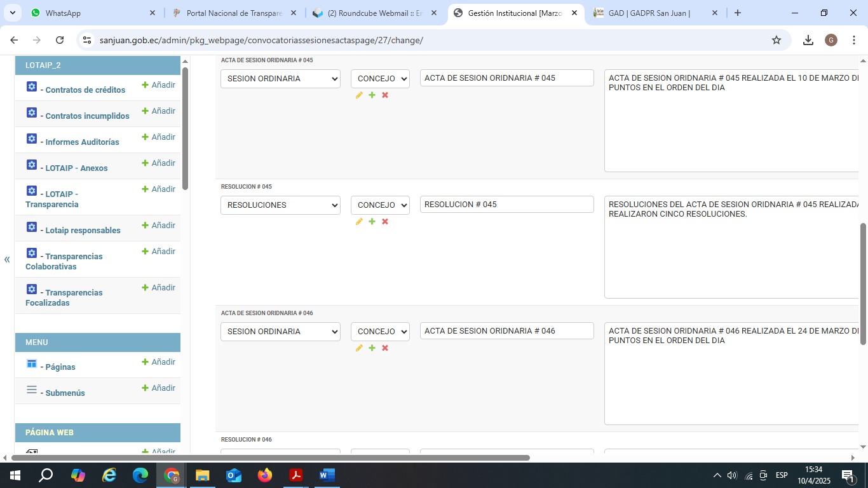The width and height of the screenshot is (868, 488).
Task: Expand CONCEJO dropdown for Acta # 046
Action: point(380,332)
